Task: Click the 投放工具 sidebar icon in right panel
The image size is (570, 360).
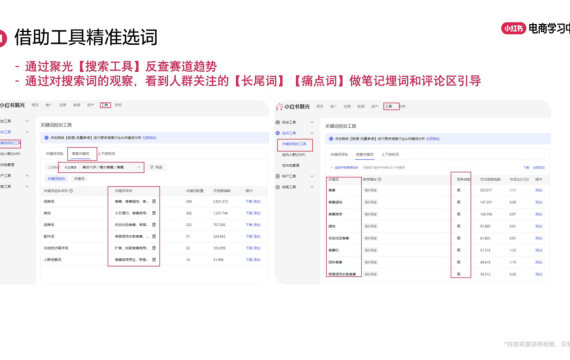Action: click(x=278, y=122)
